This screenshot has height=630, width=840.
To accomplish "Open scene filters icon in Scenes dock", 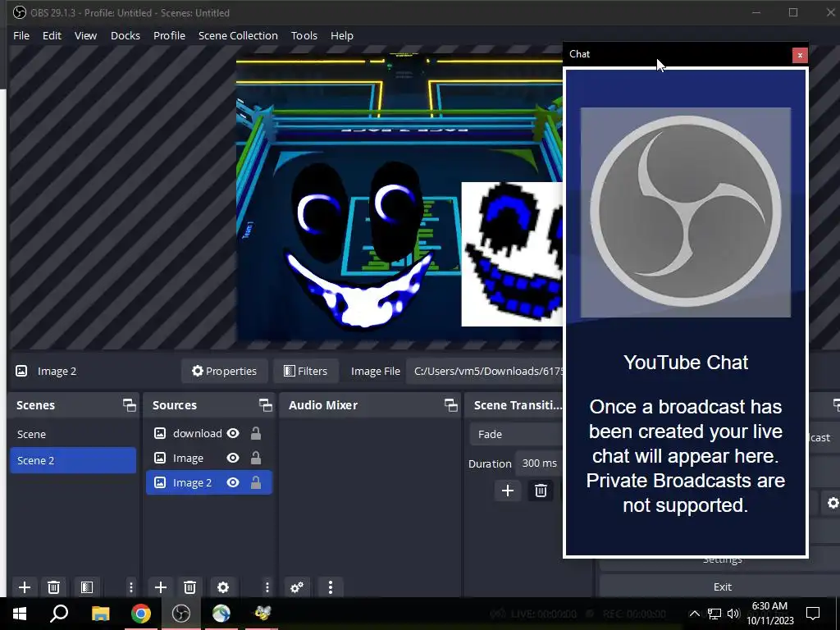I will tap(87, 587).
